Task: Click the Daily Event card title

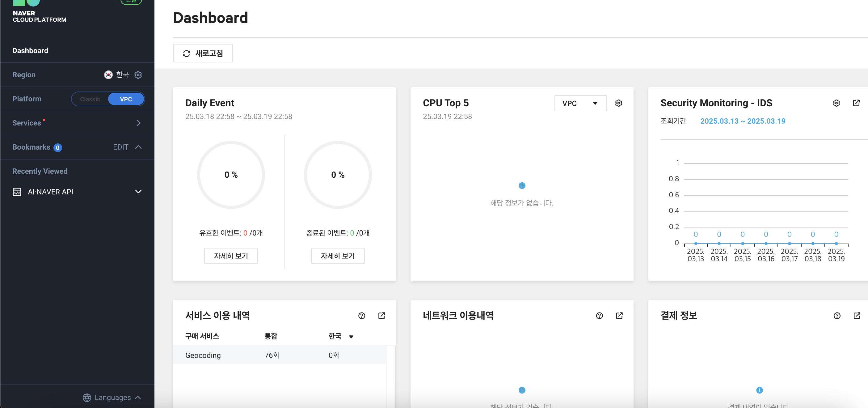Action: pos(210,103)
